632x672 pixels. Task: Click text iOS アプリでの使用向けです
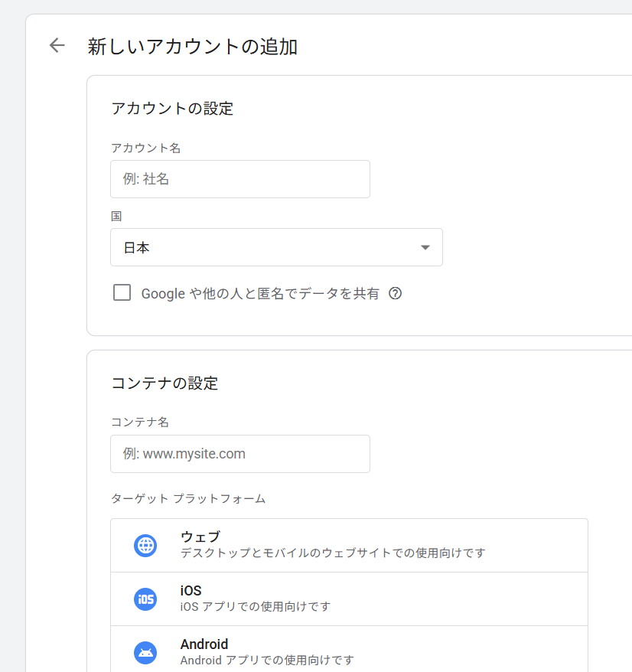pyautogui.click(x=256, y=606)
